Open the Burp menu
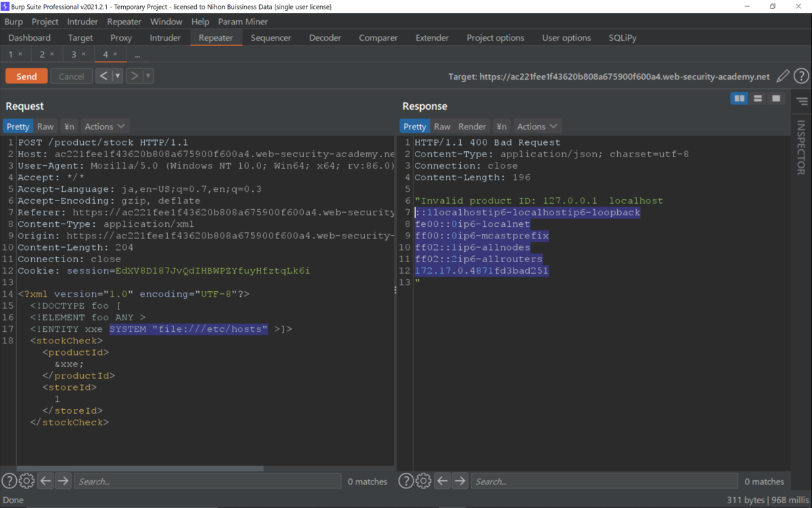Image resolution: width=812 pixels, height=508 pixels. [14, 22]
